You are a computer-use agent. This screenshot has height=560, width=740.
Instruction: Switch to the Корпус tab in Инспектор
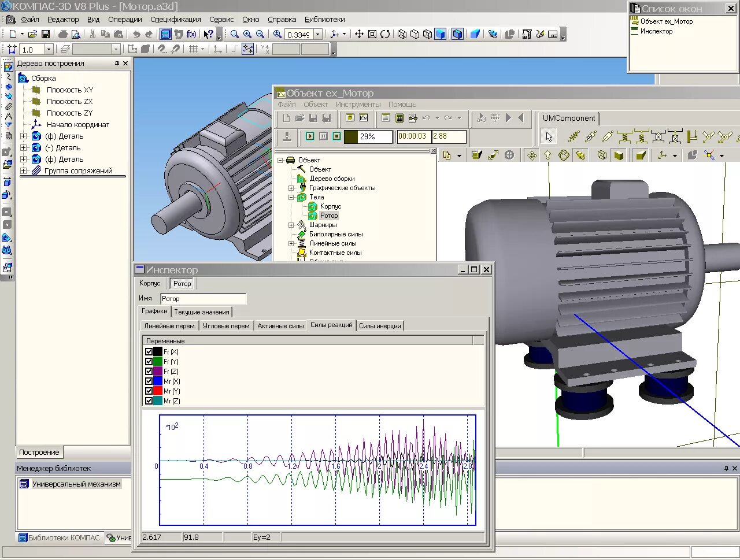(150, 283)
